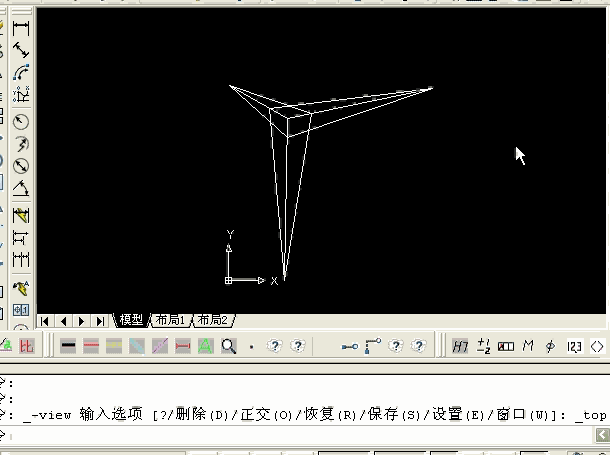Click the bent leader with circle icon
Viewport: 610px width, 455px height.
[x=373, y=346]
